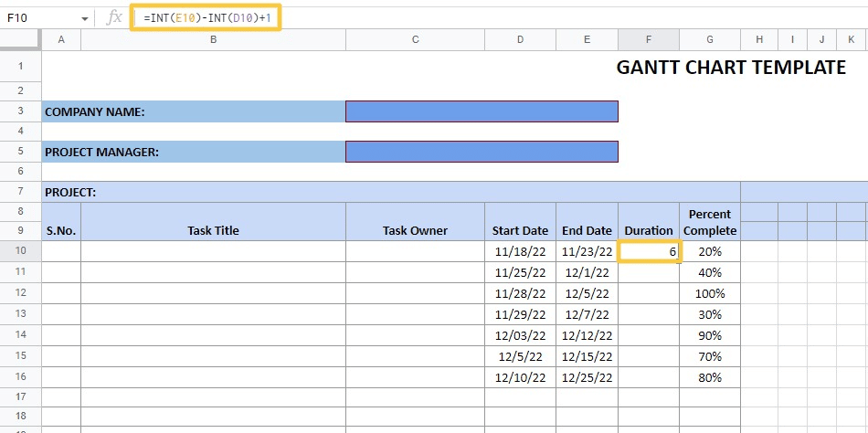Click the fx function icon
Image resolution: width=868 pixels, height=433 pixels.
[113, 17]
